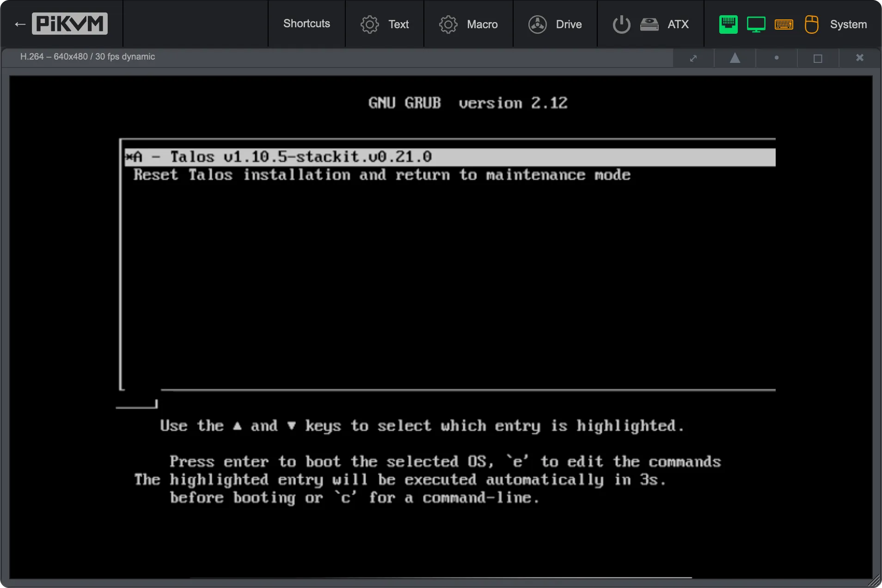Click the square icon on the stream toolbar
Image resolution: width=882 pixels, height=588 pixels.
point(818,58)
